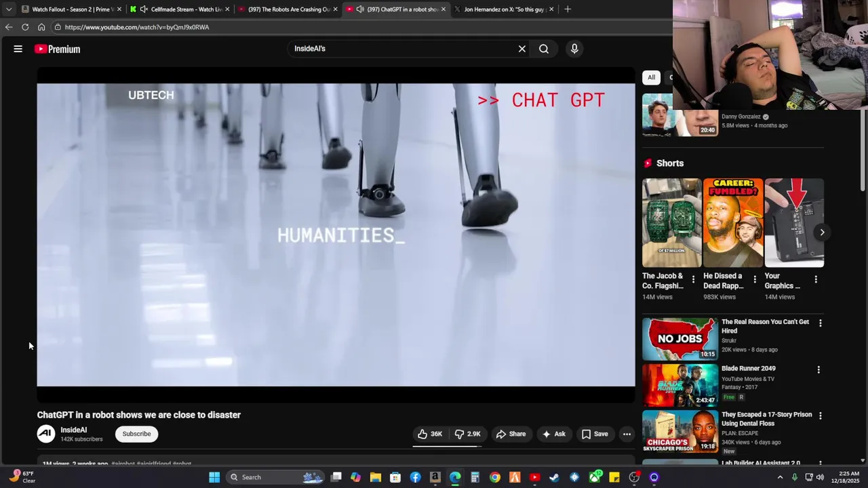Open the Facebook taskbar icon
Image resolution: width=868 pixels, height=488 pixels.
point(415,477)
